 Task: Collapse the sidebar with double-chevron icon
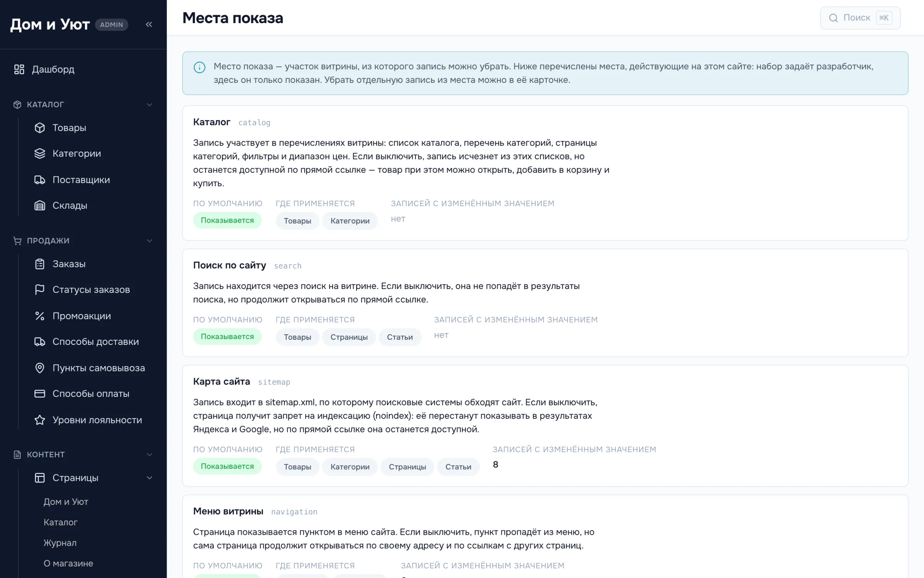(149, 24)
